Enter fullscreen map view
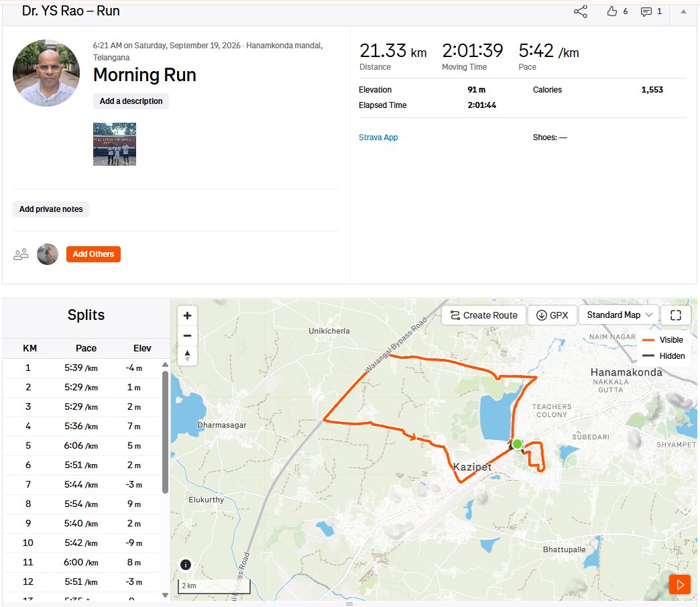The image size is (700, 607). tap(675, 315)
